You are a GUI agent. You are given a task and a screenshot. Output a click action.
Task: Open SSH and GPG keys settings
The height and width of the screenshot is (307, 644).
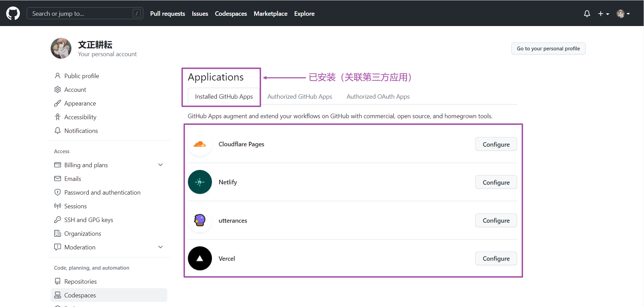coord(88,220)
